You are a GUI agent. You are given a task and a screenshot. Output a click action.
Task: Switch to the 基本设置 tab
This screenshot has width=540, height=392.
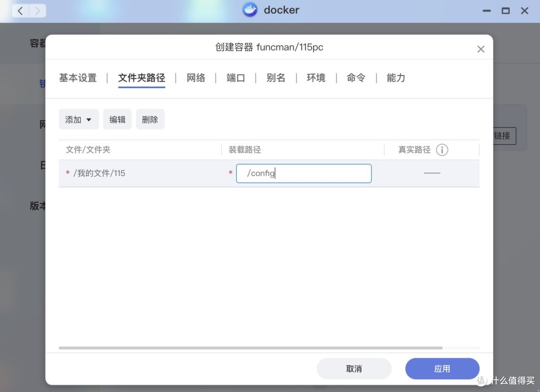point(77,78)
